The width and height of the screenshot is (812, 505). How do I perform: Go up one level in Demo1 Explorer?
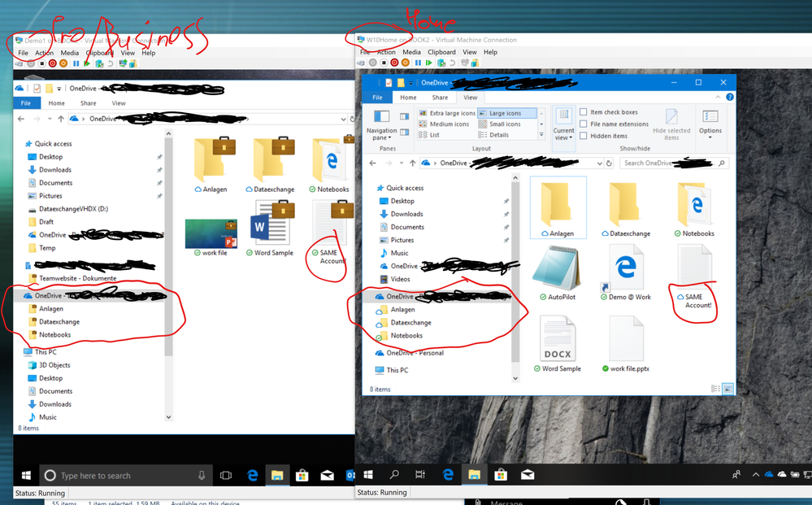61,119
